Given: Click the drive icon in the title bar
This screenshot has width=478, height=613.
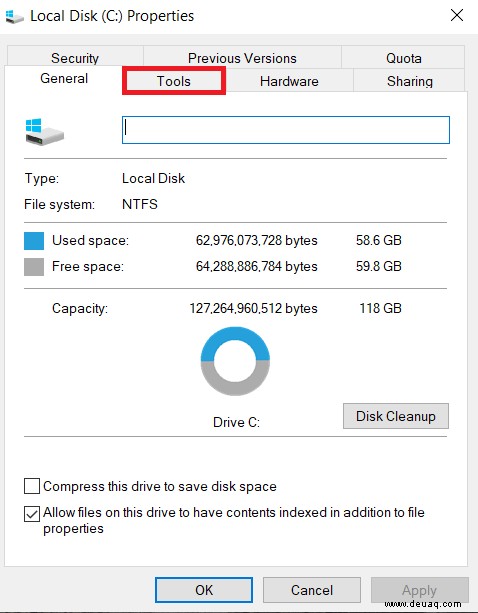Looking at the screenshot, I should 14,17.
